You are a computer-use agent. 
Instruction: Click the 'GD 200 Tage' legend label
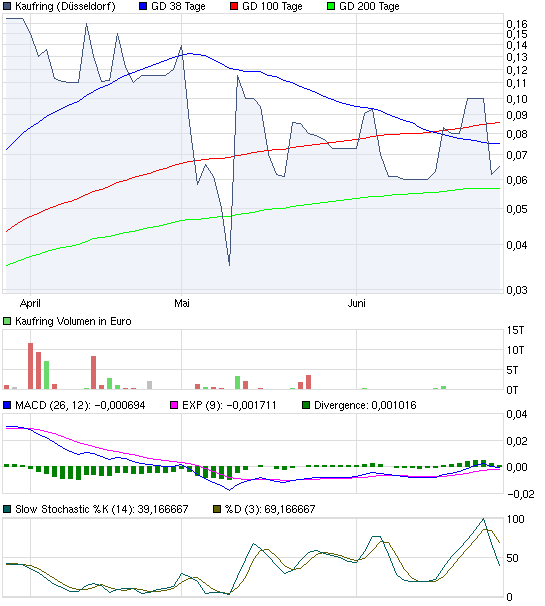point(369,6)
